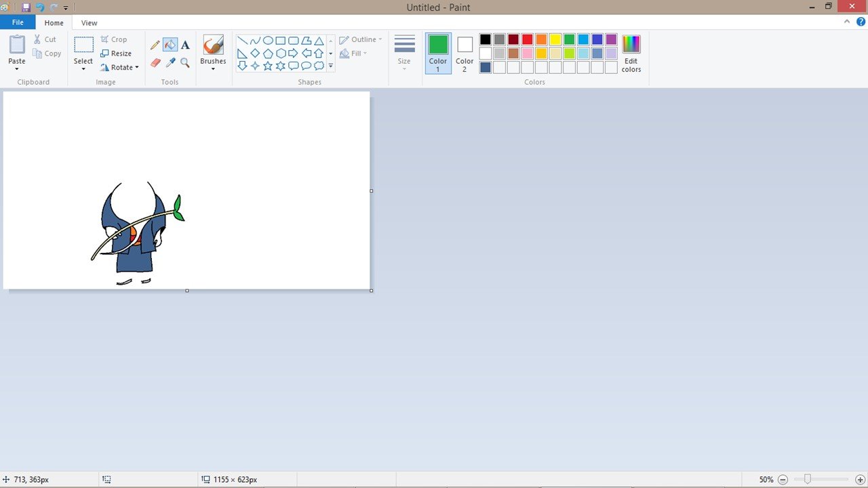Screen dimensions: 868x488
Task: Pick the Color picker eyedropper tool
Action: 170,62
